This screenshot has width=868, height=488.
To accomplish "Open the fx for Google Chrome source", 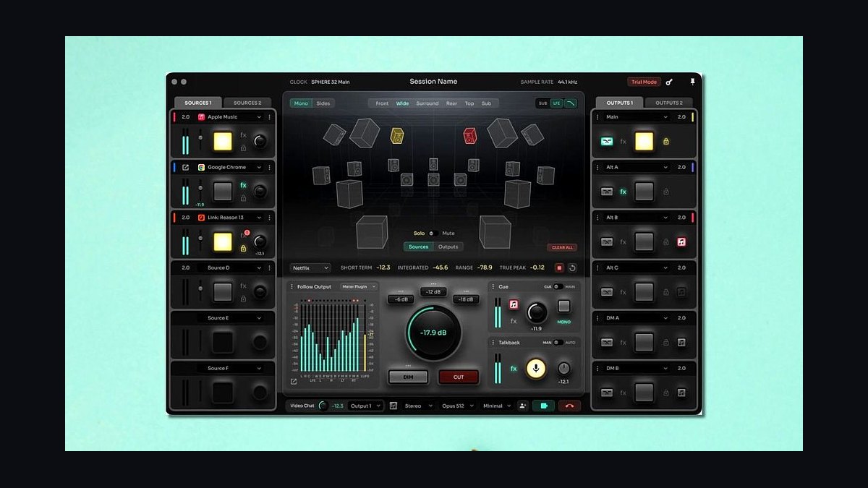I will (244, 185).
